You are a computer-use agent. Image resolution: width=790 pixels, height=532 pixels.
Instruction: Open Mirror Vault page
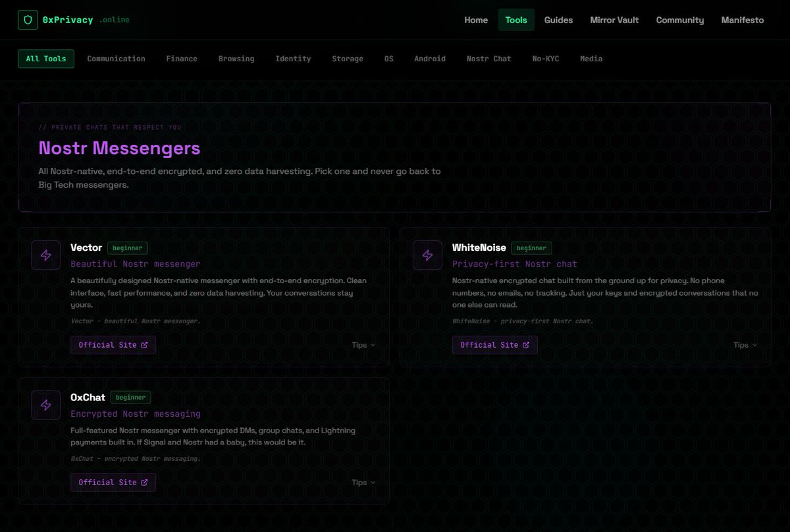click(614, 20)
